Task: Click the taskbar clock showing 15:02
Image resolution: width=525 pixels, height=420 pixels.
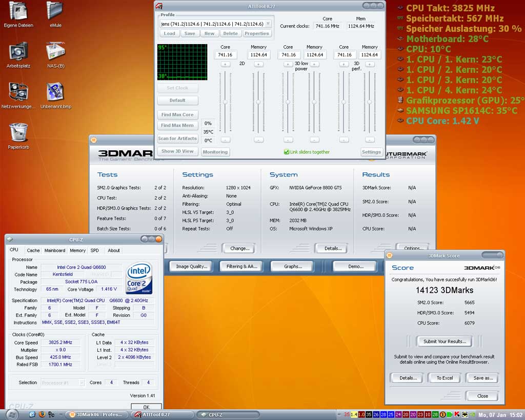Action: (x=500, y=415)
